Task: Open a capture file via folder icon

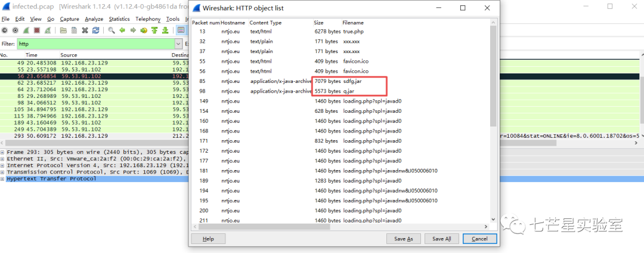Action: tap(63, 30)
